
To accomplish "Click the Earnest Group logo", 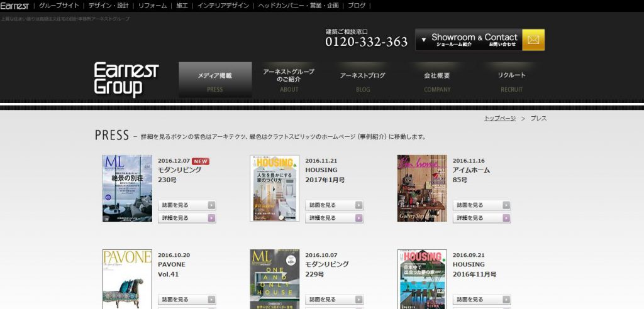I will (126, 79).
